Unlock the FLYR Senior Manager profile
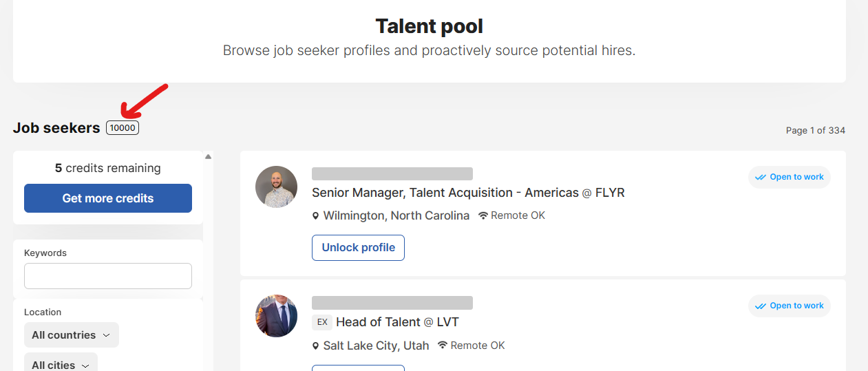This screenshot has width=868, height=371. 358,248
